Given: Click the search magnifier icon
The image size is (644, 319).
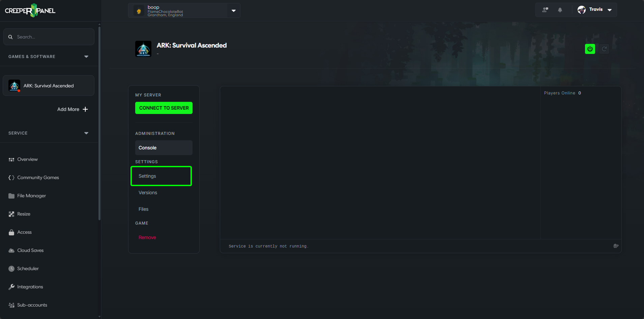Looking at the screenshot, I should tap(10, 37).
